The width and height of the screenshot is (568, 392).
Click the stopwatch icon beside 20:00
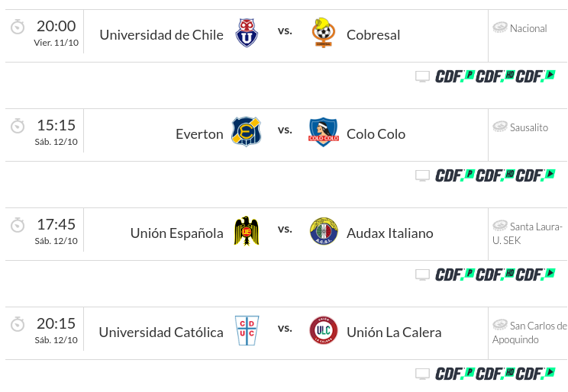pyautogui.click(x=18, y=27)
